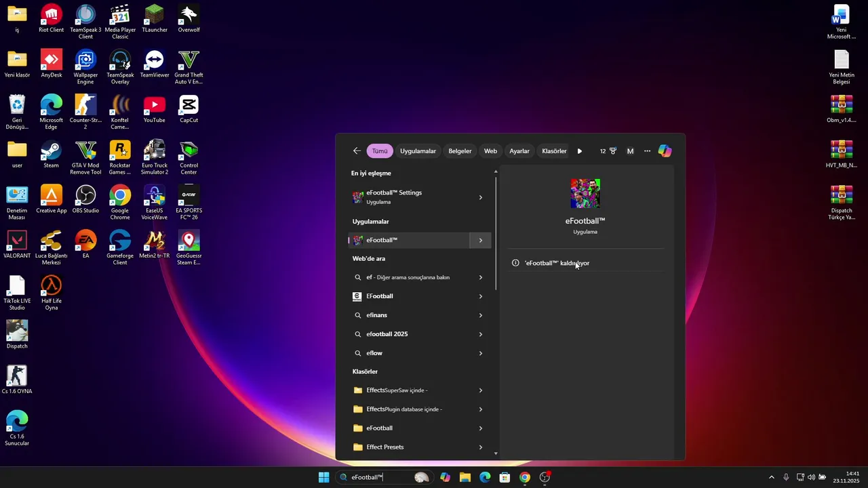Select Web search filter tab
This screenshot has height=488, width=868.
490,151
